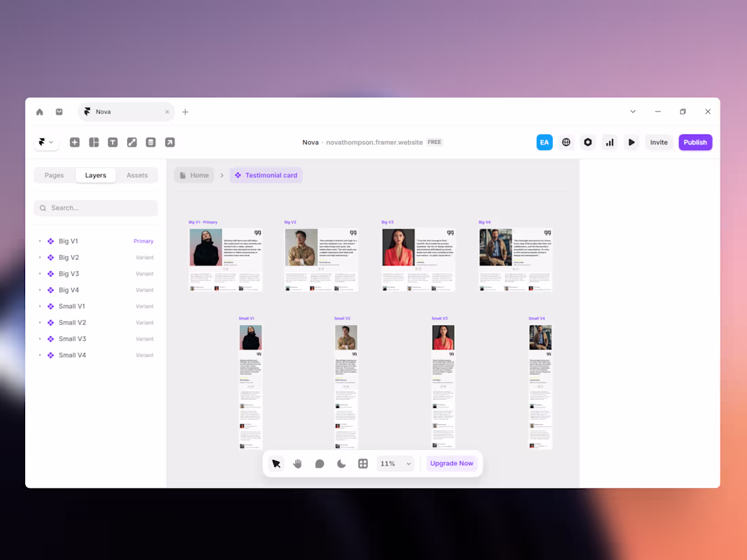Select the Small V1 layer row
Screen dimensions: 747x560
coord(96,306)
